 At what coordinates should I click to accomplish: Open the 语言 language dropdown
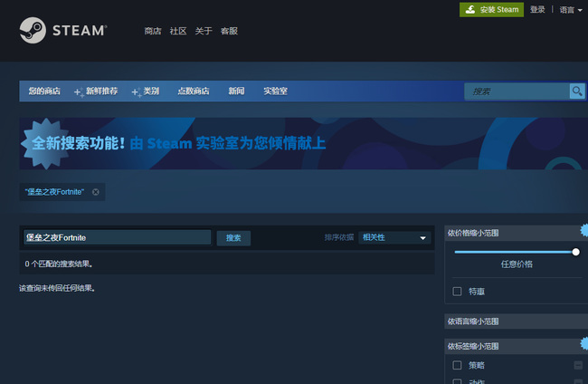click(x=571, y=10)
